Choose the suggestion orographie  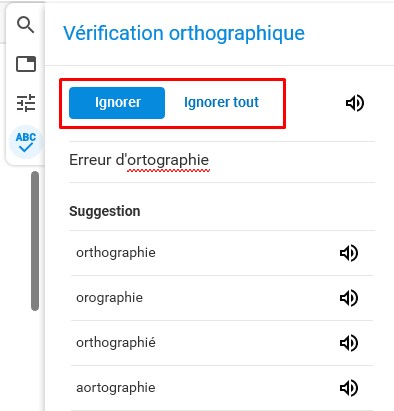(x=110, y=298)
